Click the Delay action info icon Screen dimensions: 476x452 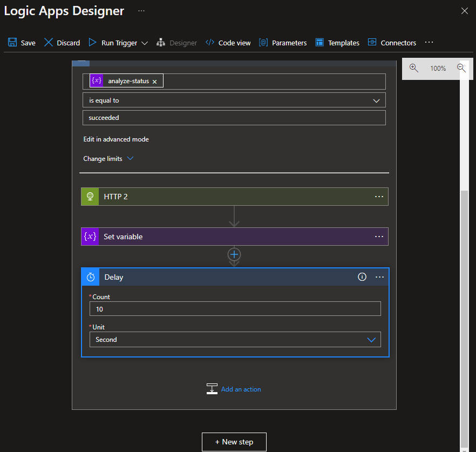tap(362, 277)
